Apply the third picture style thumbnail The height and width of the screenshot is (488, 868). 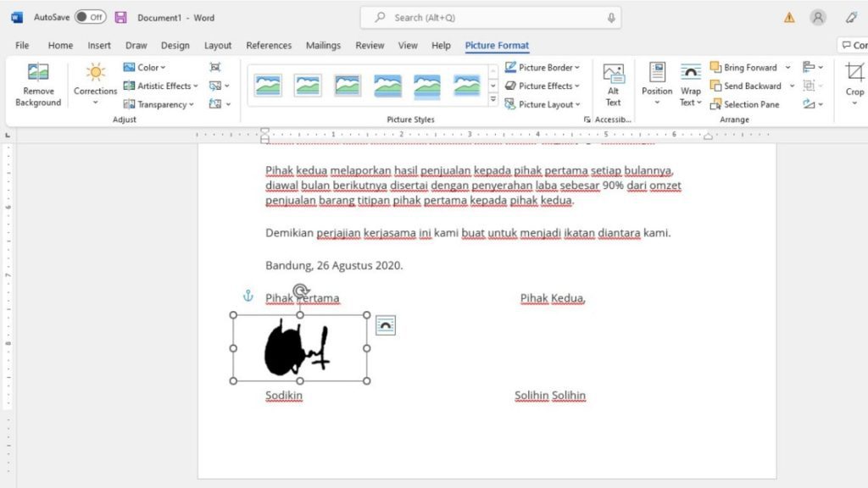(348, 86)
